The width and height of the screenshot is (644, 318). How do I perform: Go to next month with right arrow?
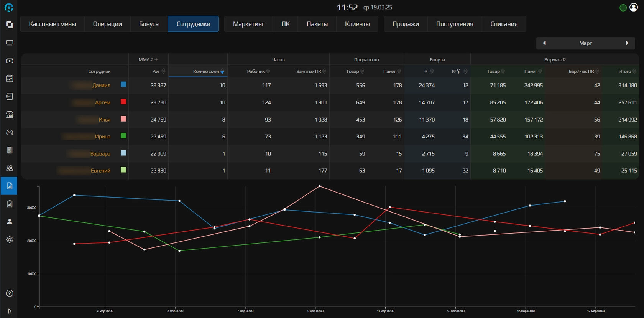coord(627,43)
